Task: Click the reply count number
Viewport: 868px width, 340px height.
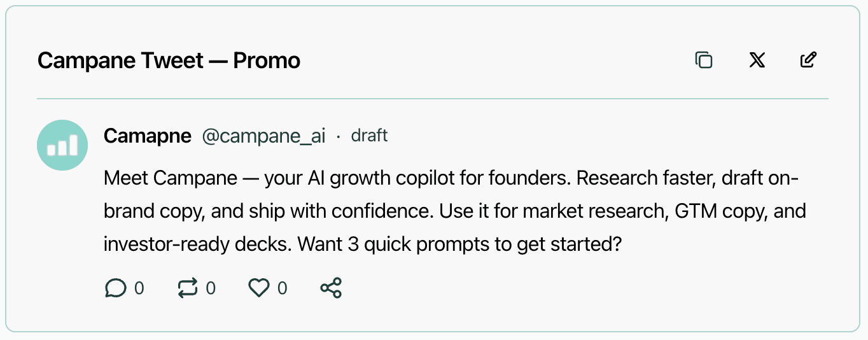Action: [139, 288]
